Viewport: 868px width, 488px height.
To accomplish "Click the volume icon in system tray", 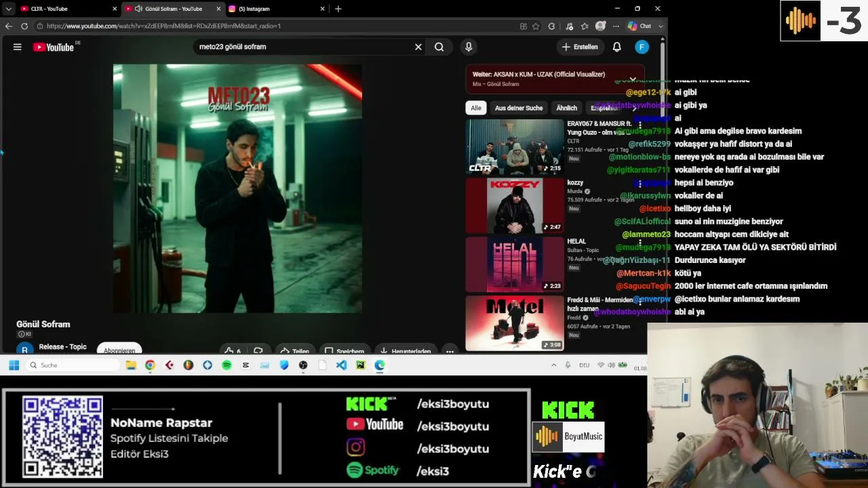I will click(611, 365).
